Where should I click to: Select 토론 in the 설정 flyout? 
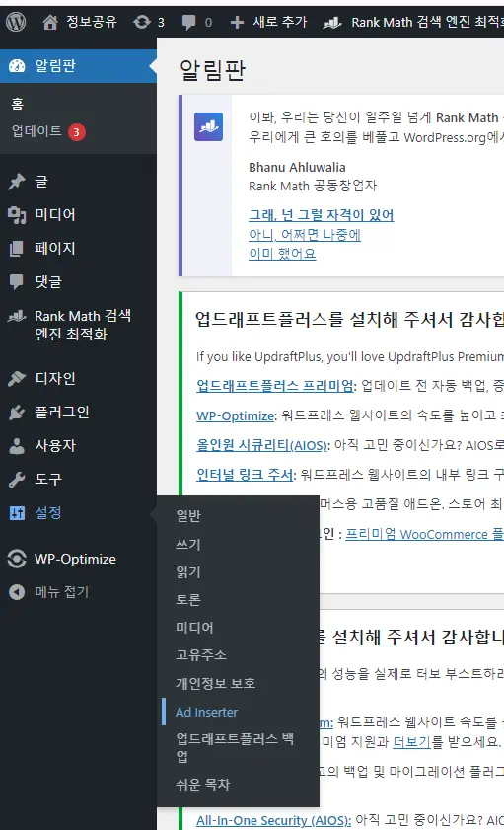click(188, 599)
